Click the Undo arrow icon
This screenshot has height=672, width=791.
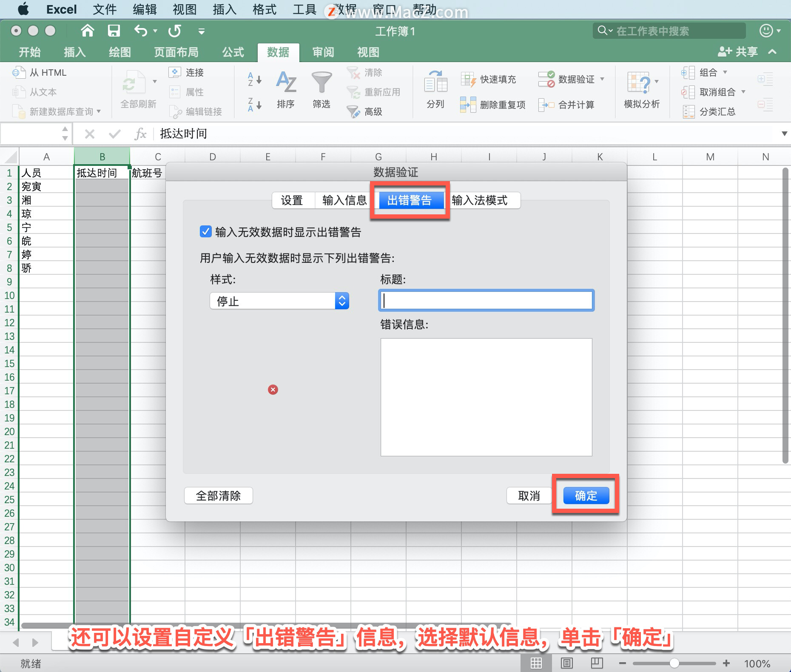pos(140,31)
